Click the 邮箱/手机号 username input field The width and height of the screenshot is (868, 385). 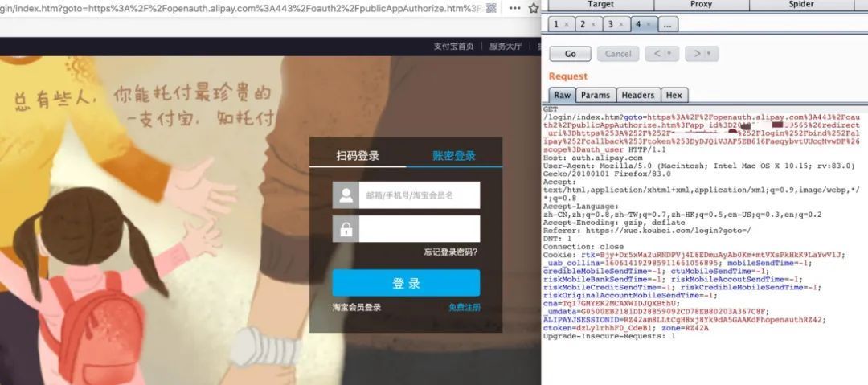click(x=419, y=195)
